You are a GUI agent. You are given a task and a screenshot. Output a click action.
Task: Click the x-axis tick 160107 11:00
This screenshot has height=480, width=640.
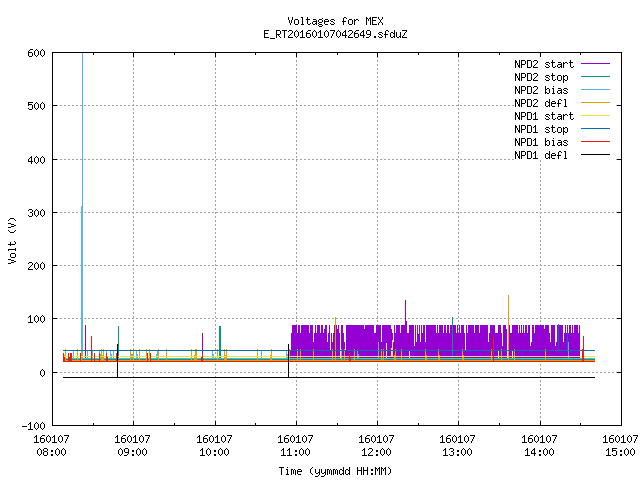click(295, 446)
